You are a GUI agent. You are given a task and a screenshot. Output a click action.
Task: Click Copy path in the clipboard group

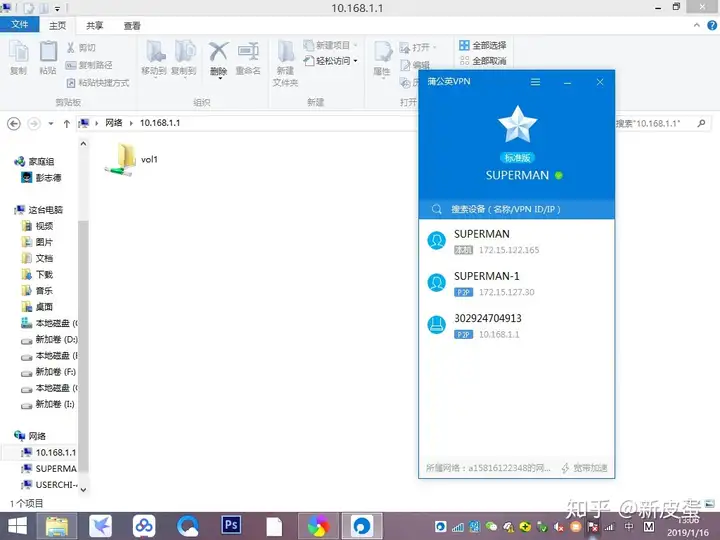pyautogui.click(x=89, y=65)
